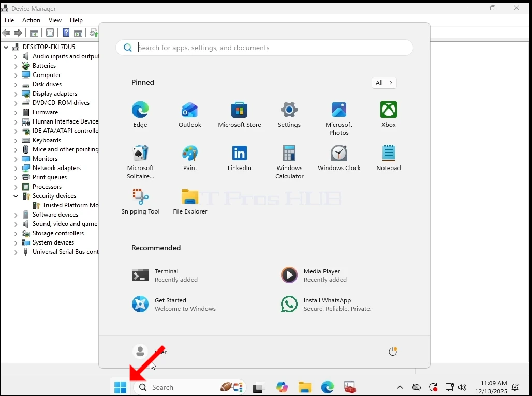Click the power button in Start menu
Image resolution: width=532 pixels, height=396 pixels.
click(x=393, y=352)
